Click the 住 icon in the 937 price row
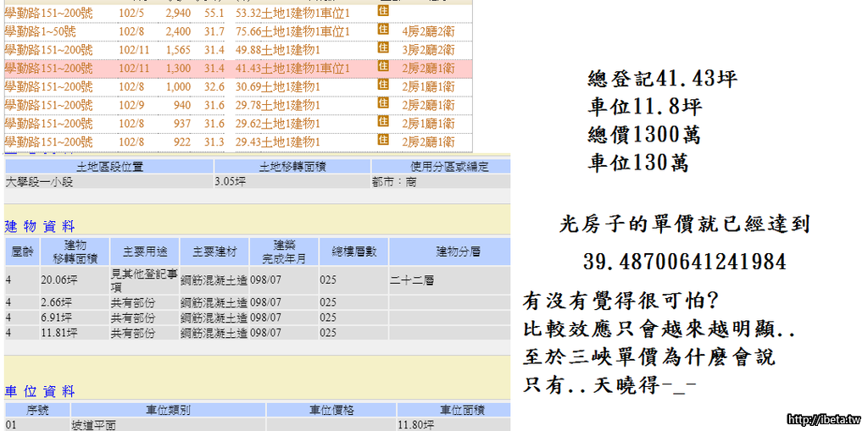 coord(382,123)
